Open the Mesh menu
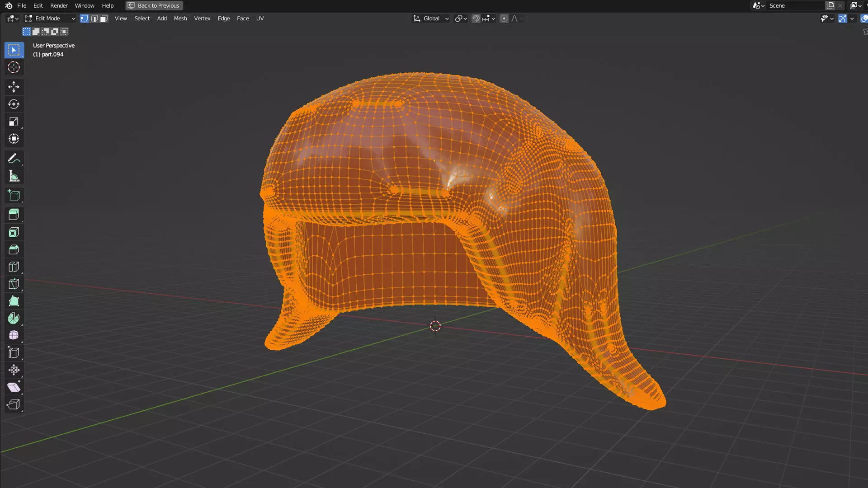 (x=180, y=19)
